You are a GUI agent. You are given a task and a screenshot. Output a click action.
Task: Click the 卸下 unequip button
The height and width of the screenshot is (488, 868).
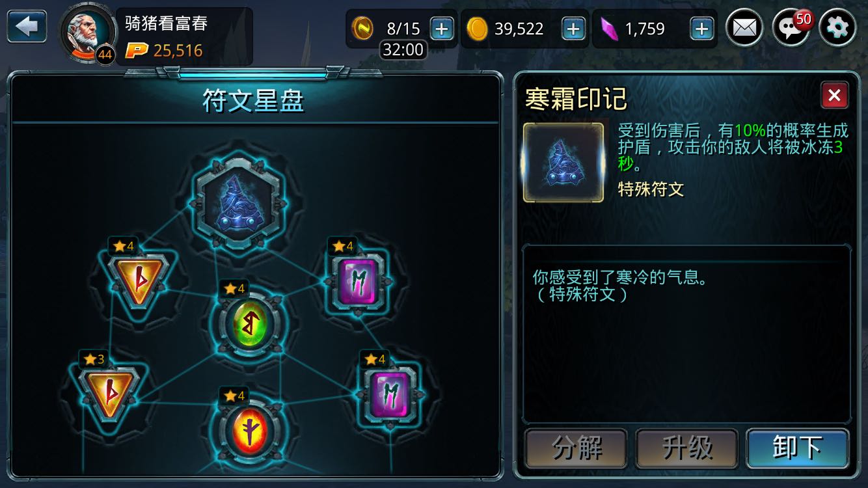[x=798, y=448]
